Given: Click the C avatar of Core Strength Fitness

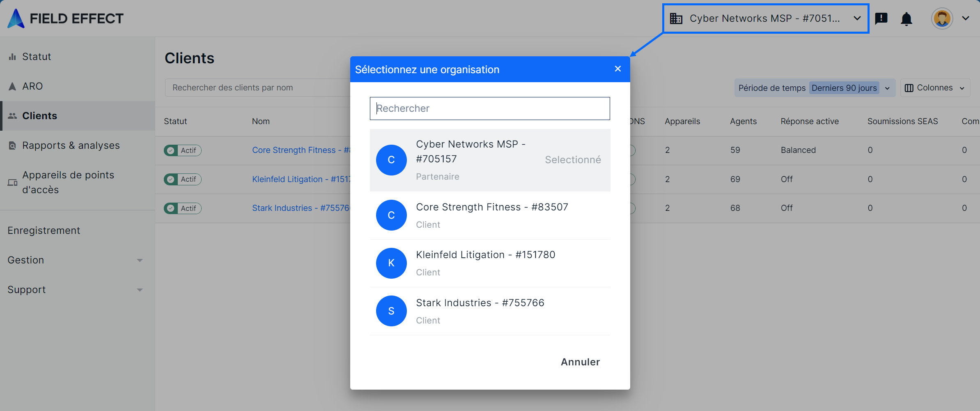Looking at the screenshot, I should pyautogui.click(x=391, y=215).
